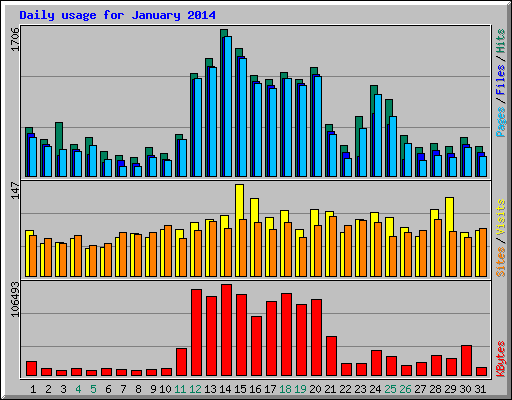Click day label 2 on the x-axis

coord(48,389)
